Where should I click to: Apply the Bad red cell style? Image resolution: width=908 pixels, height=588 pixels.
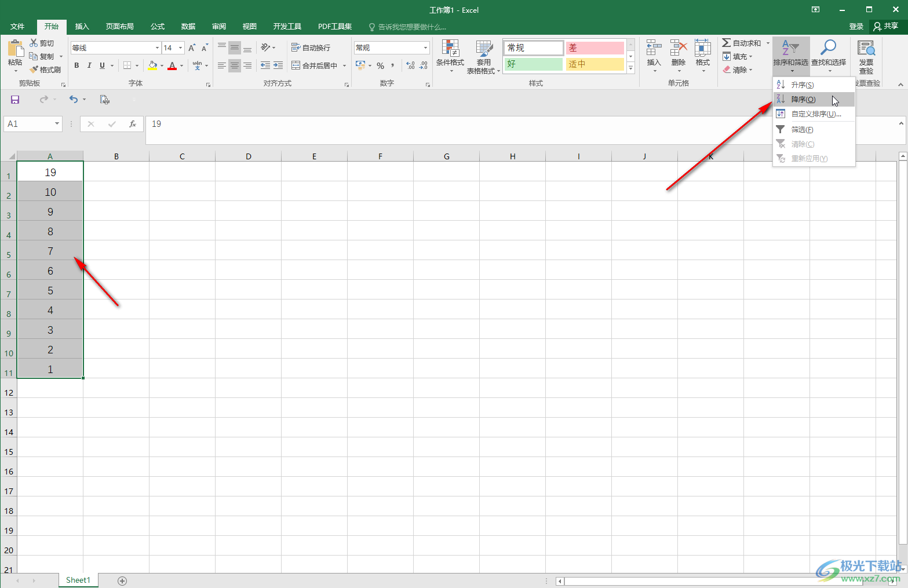(x=595, y=48)
